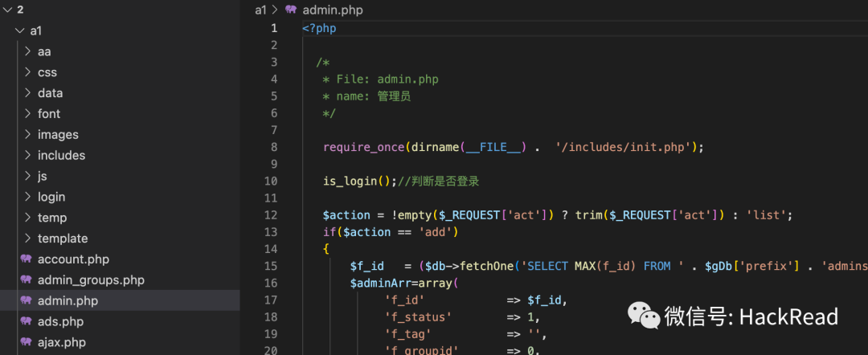868x355 pixels.
Task: Click the a1 breadcrumb segment
Action: point(260,10)
